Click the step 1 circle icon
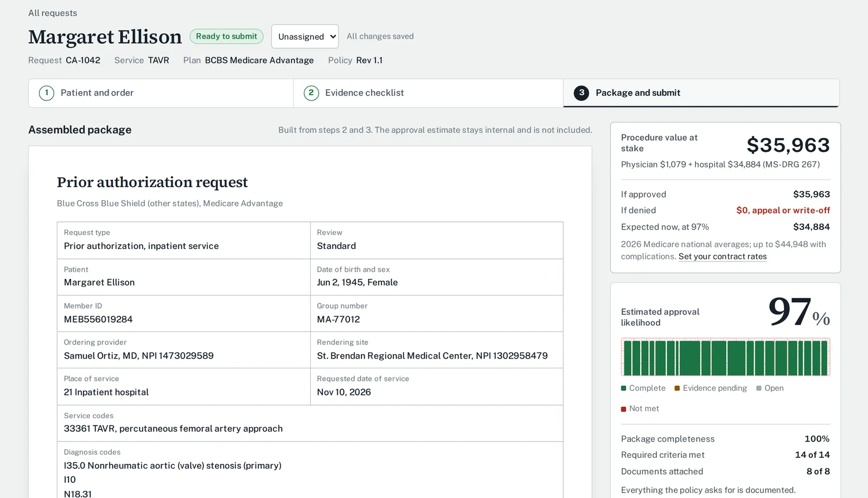The height and width of the screenshot is (498, 868). tap(47, 93)
